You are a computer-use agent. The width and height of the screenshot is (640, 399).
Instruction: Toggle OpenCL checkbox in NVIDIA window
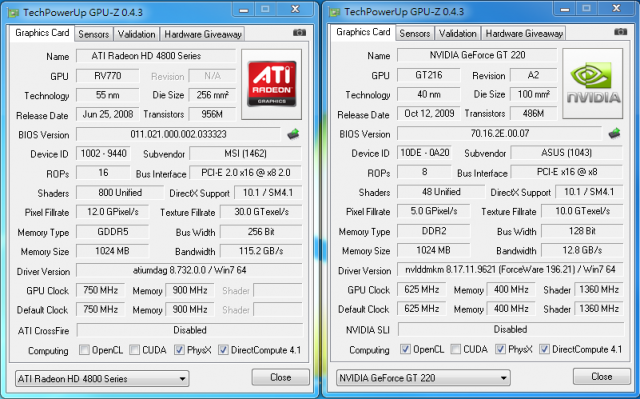click(405, 349)
